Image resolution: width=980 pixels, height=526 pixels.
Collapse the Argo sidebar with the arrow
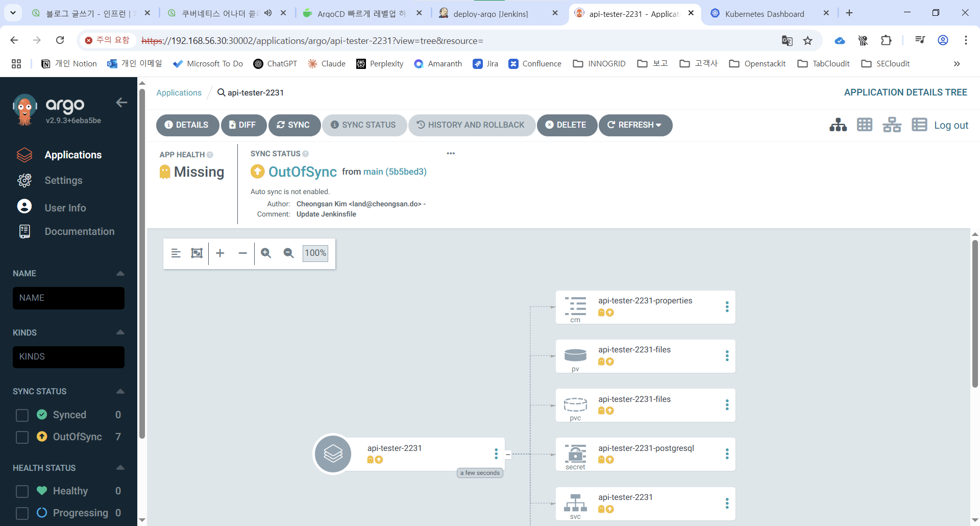coord(121,103)
